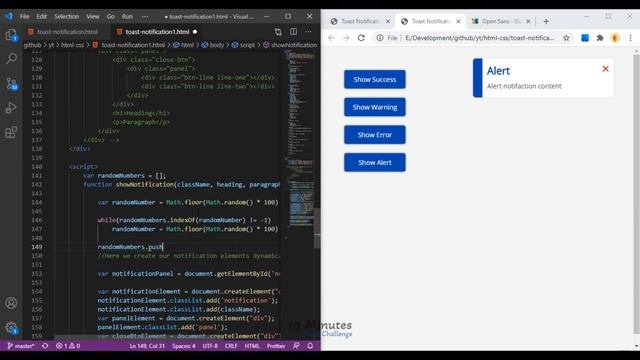640x360 pixels.
Task: Bookmark this page with the star icon
Action: 566,38
